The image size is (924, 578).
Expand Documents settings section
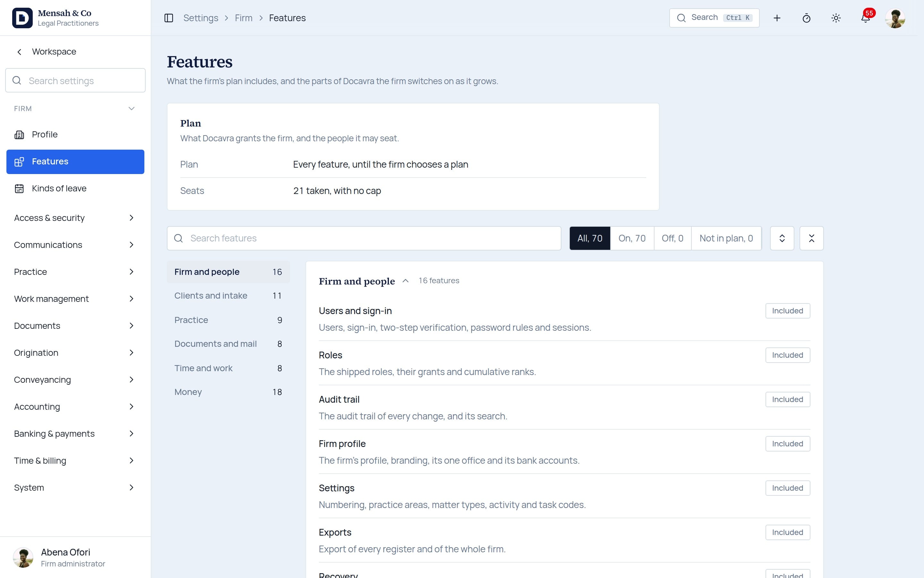(75, 326)
